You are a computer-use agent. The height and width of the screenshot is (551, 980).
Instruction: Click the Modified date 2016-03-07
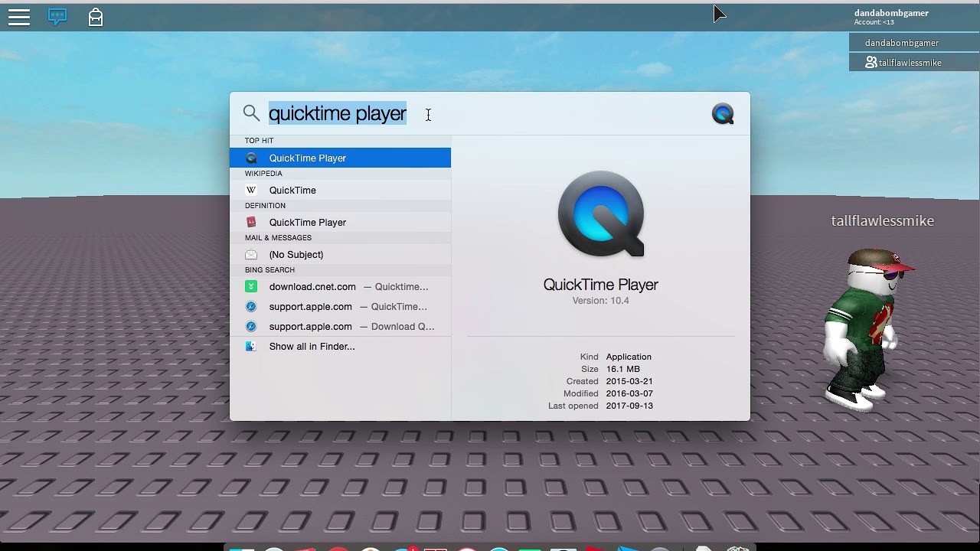[x=629, y=393]
